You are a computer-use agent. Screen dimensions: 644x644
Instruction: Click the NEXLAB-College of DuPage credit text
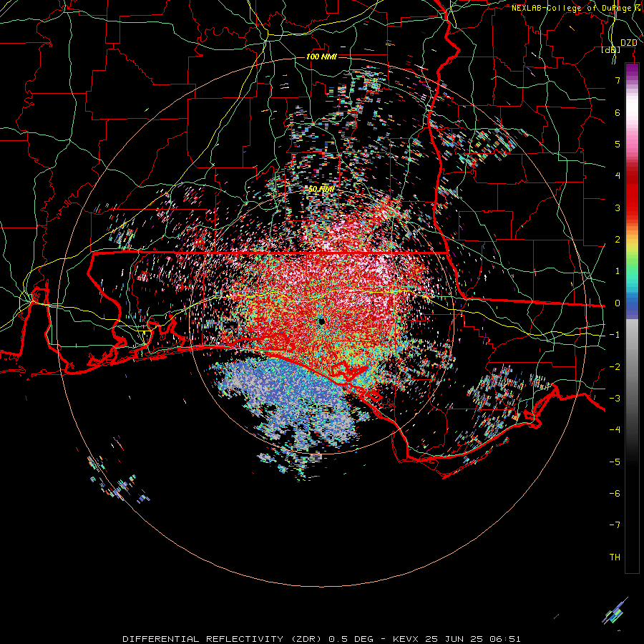click(577, 8)
